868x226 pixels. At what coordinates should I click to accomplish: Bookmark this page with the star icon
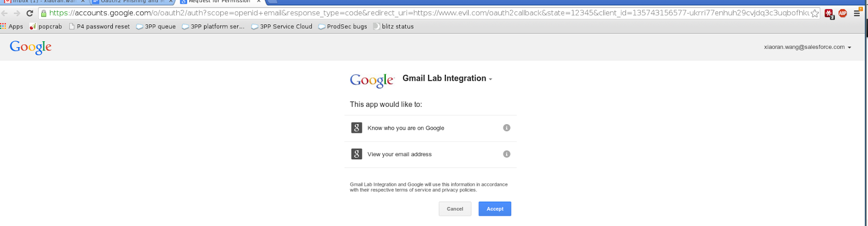click(815, 14)
